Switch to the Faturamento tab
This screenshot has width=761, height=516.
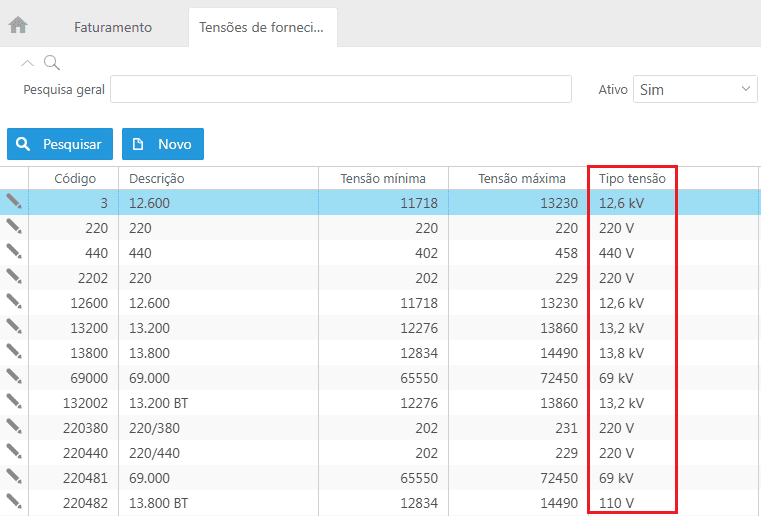click(112, 27)
